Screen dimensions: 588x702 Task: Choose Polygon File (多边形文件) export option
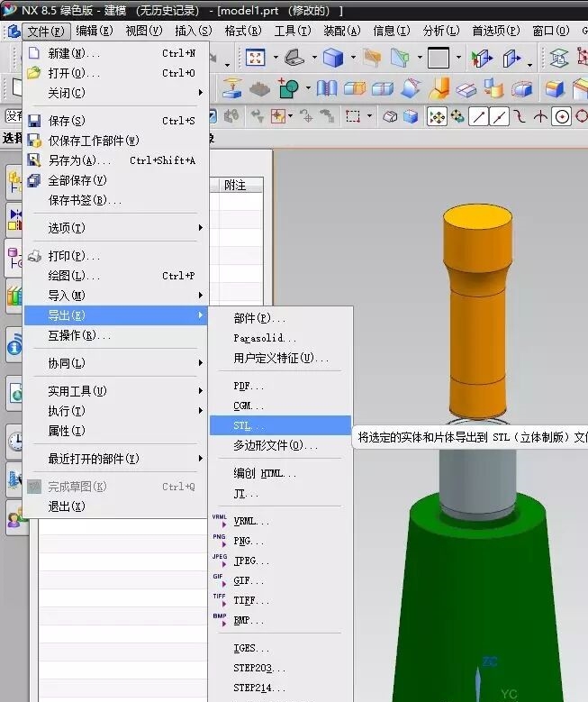pyautogui.click(x=280, y=445)
